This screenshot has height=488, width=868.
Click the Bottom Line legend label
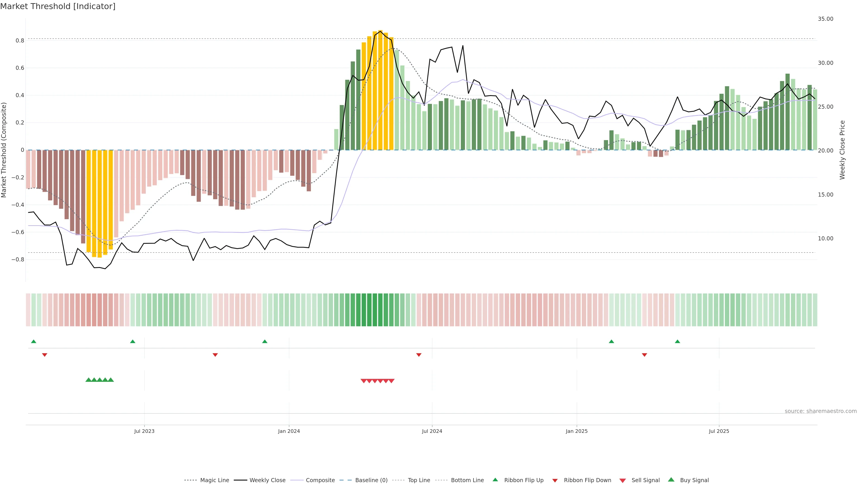pos(467,480)
